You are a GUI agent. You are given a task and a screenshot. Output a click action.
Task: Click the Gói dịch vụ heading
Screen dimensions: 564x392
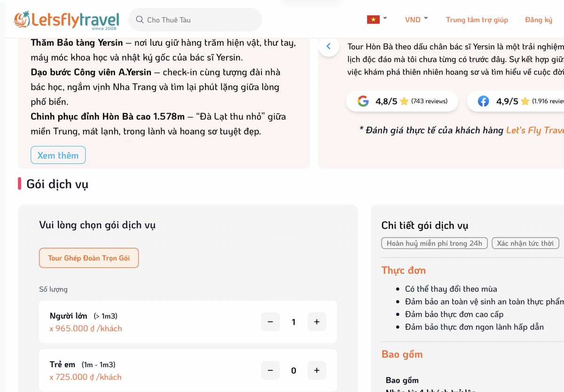[x=57, y=184]
